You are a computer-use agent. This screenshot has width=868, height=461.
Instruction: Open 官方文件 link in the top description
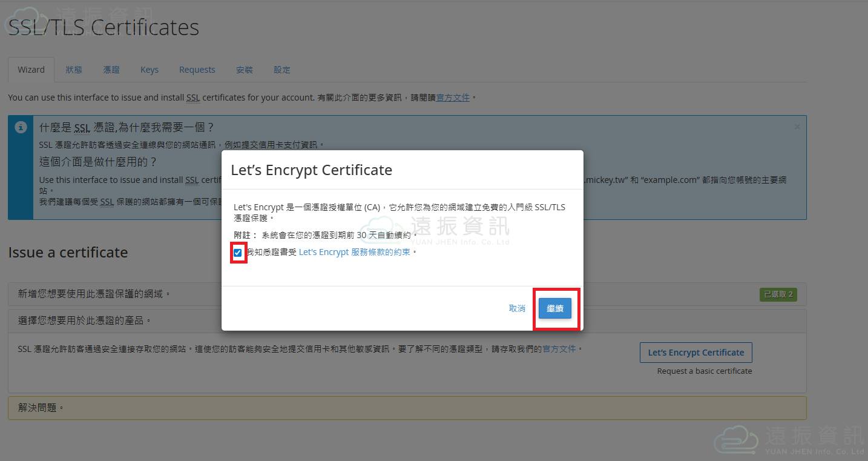pyautogui.click(x=453, y=98)
